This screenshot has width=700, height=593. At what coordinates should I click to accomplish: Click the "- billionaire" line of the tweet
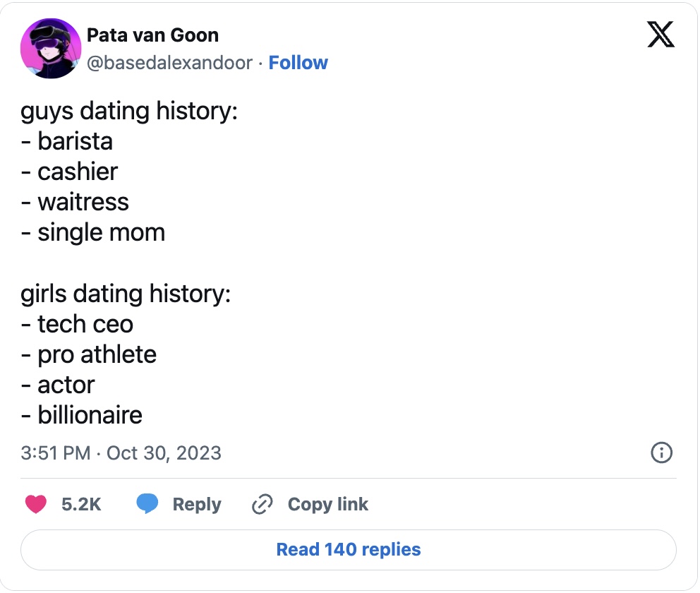tap(81, 415)
